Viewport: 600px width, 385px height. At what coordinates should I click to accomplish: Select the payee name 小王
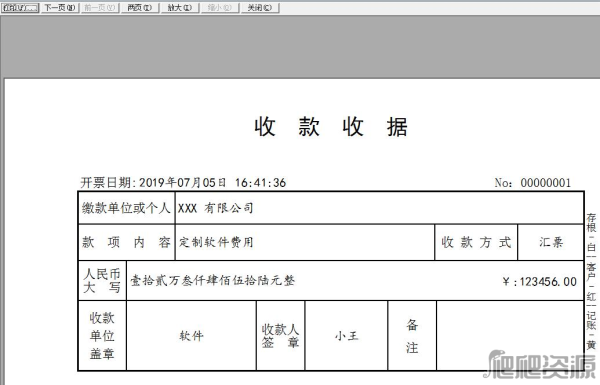[346, 336]
